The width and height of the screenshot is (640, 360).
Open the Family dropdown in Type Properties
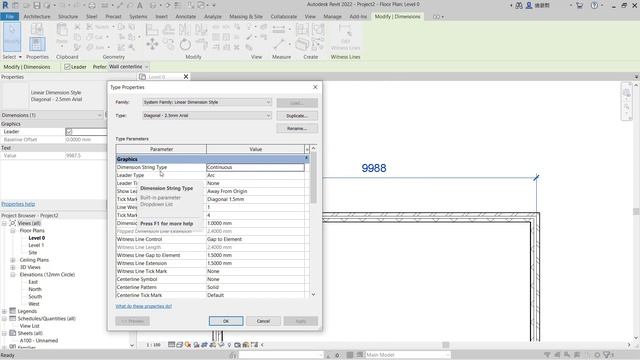pyautogui.click(x=207, y=102)
